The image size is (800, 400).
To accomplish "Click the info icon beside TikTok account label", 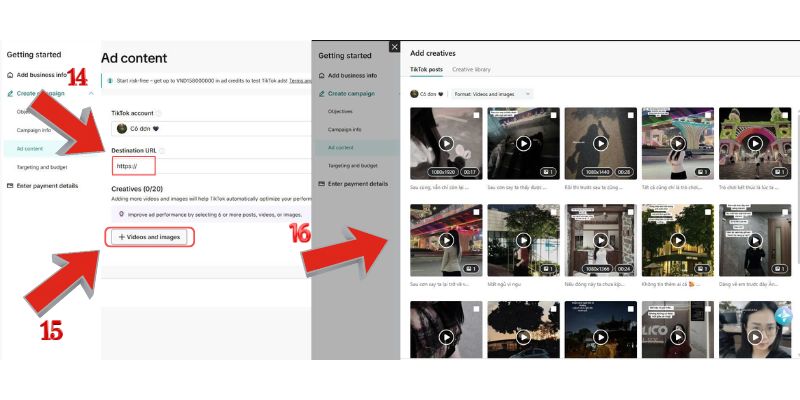I will click(x=158, y=113).
